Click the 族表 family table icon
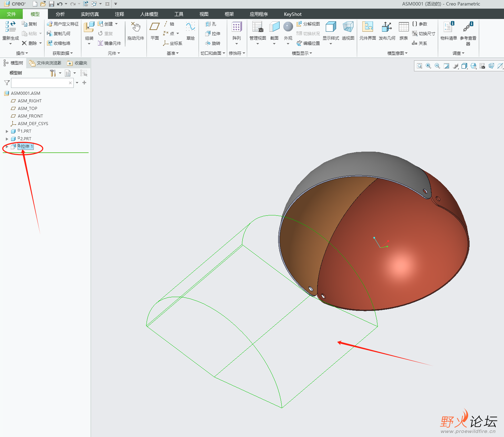The height and width of the screenshot is (437, 504). coord(404,27)
